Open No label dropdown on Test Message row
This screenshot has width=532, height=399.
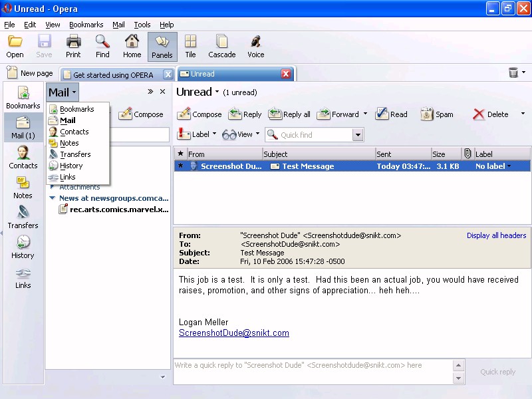coord(493,166)
